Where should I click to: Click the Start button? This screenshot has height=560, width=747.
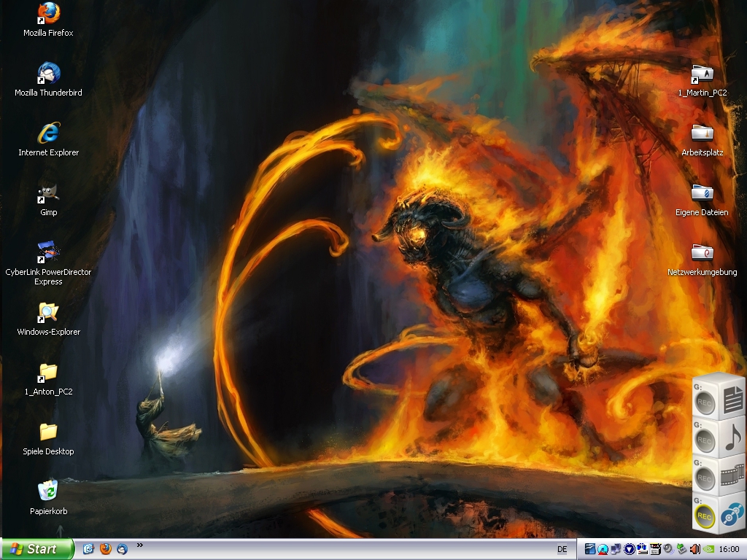(x=37, y=549)
